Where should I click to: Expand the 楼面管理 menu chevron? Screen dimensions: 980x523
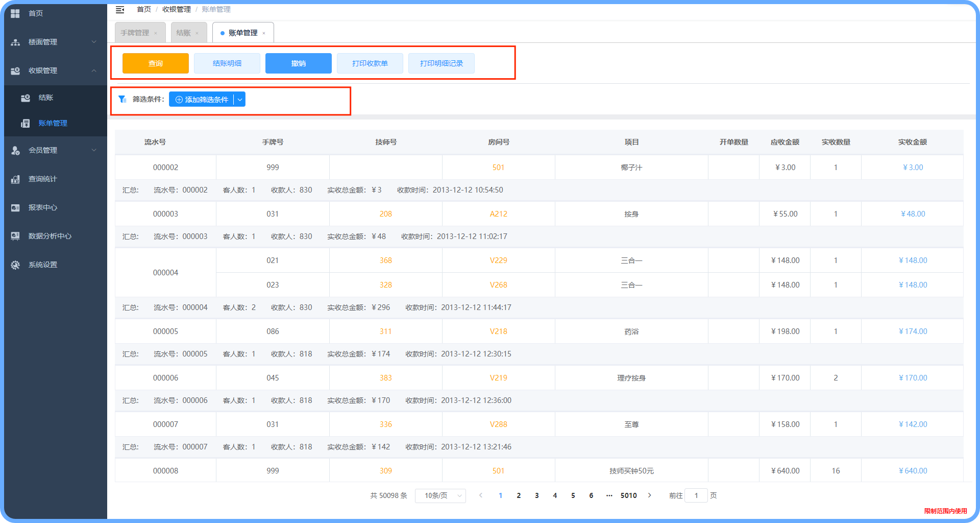tap(94, 42)
